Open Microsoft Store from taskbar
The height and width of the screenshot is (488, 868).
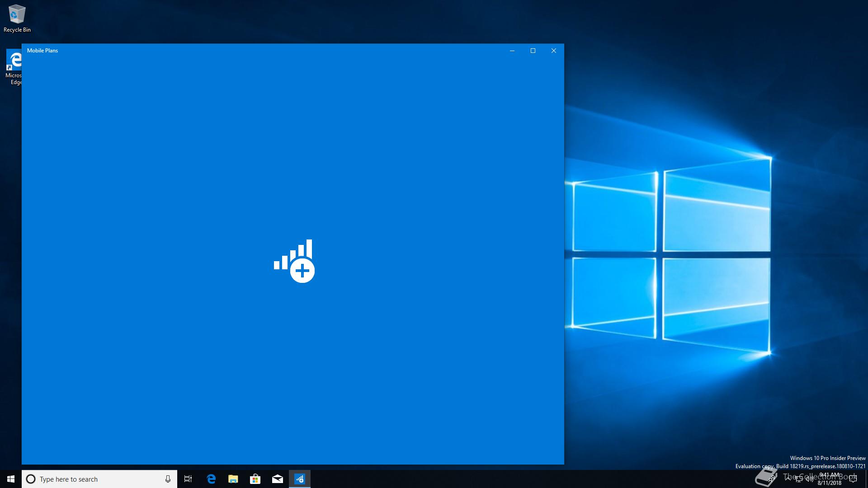[255, 479]
